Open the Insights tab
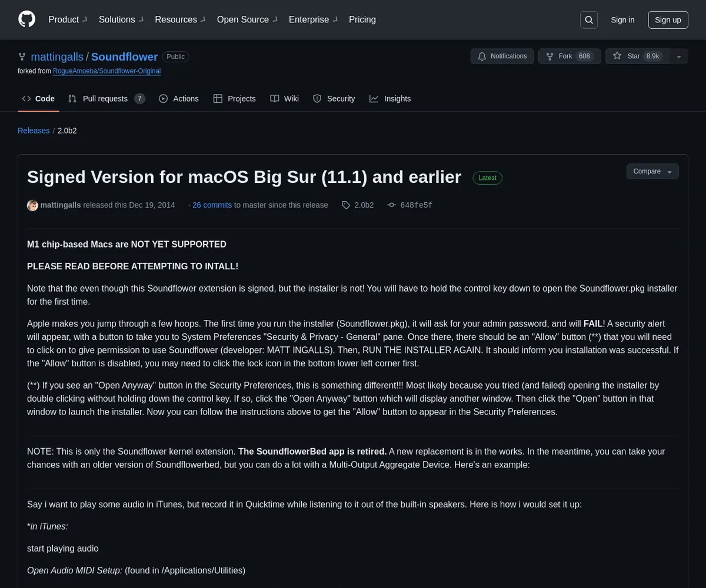706x588 pixels. point(390,99)
